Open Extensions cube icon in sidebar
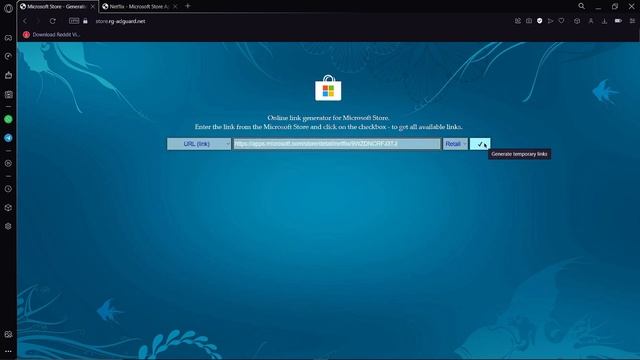 point(8,208)
